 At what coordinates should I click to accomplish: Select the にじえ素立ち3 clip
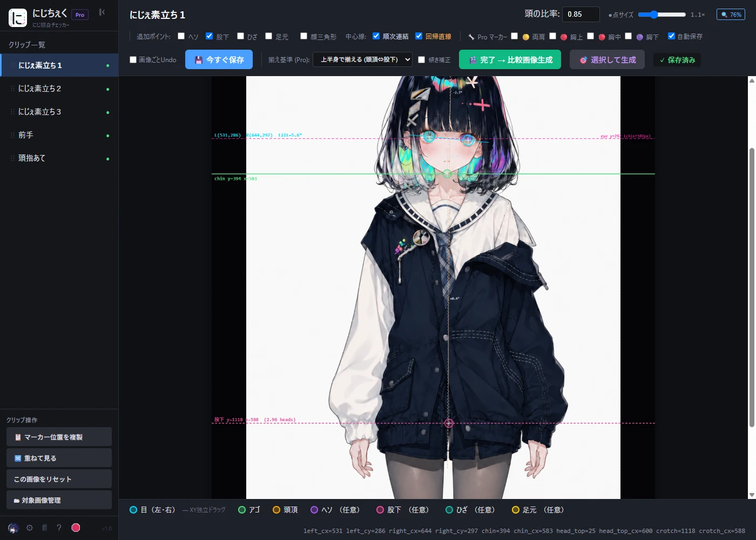coord(59,112)
